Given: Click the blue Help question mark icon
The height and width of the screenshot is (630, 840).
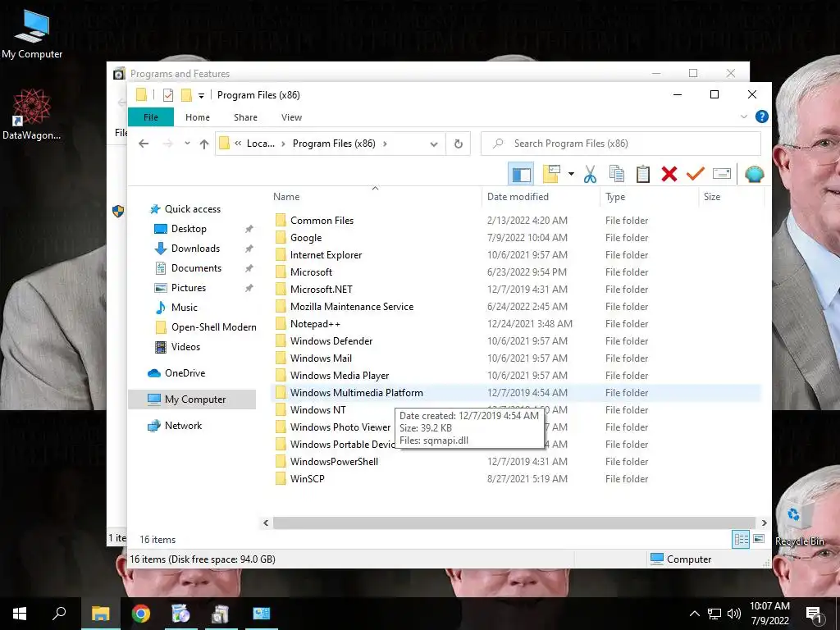Looking at the screenshot, I should click(x=761, y=116).
